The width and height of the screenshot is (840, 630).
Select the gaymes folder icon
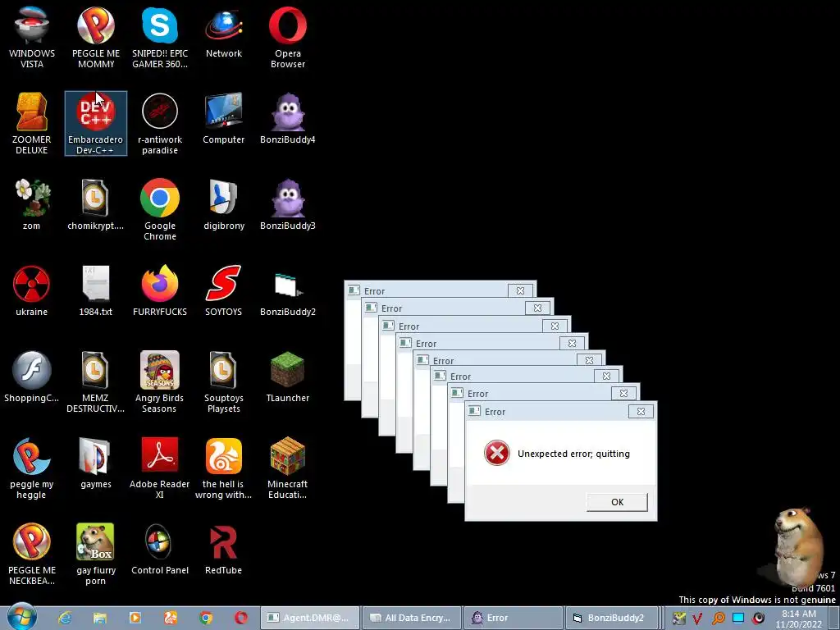tap(96, 463)
